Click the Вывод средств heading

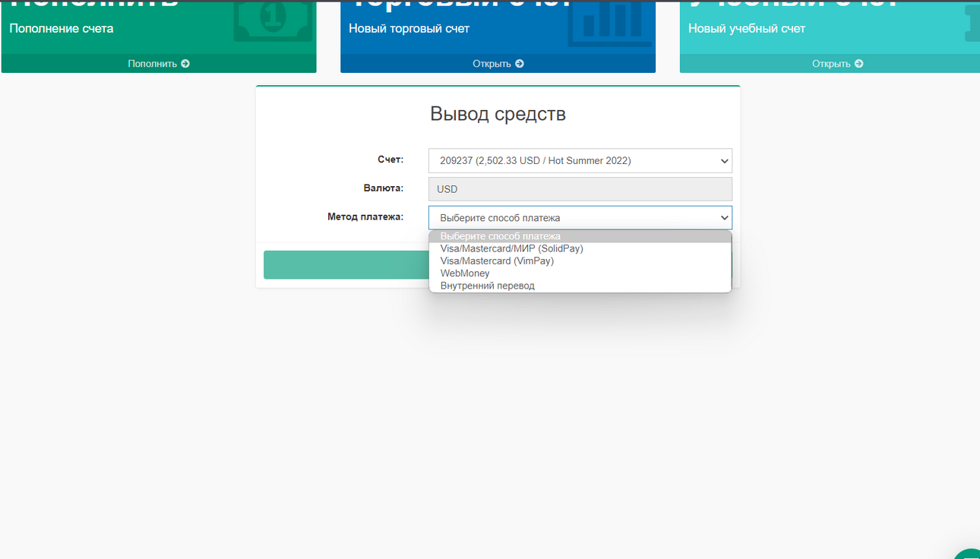pos(498,114)
